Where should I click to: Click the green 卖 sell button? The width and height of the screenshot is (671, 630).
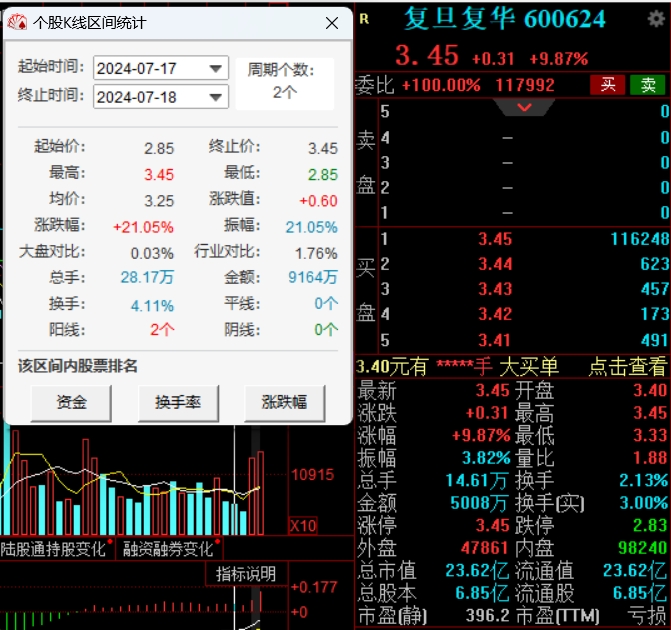[647, 85]
